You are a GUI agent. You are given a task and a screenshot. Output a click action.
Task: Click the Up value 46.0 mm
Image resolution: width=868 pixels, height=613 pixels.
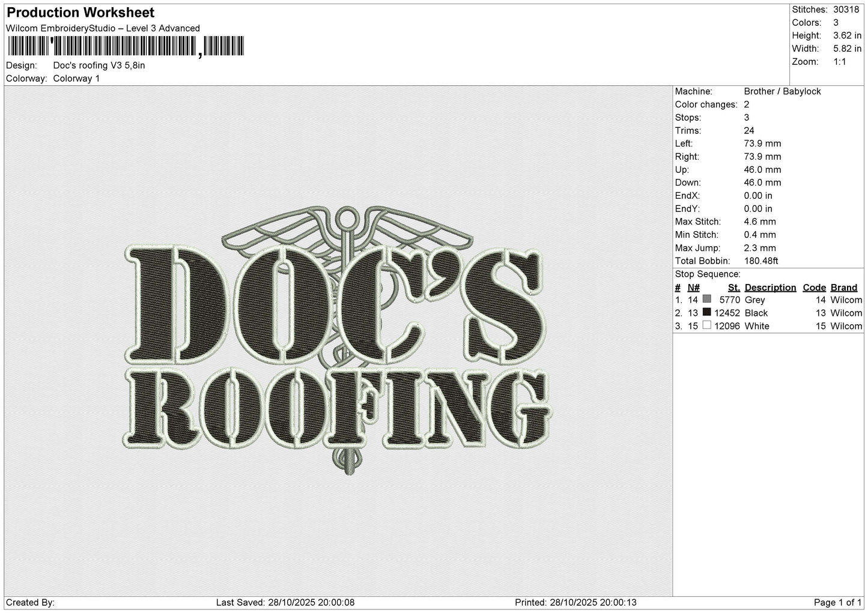click(x=762, y=170)
